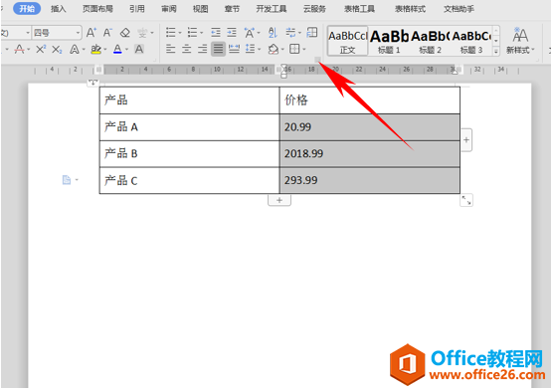
Task: Insert bulleted list
Action: tap(171, 33)
